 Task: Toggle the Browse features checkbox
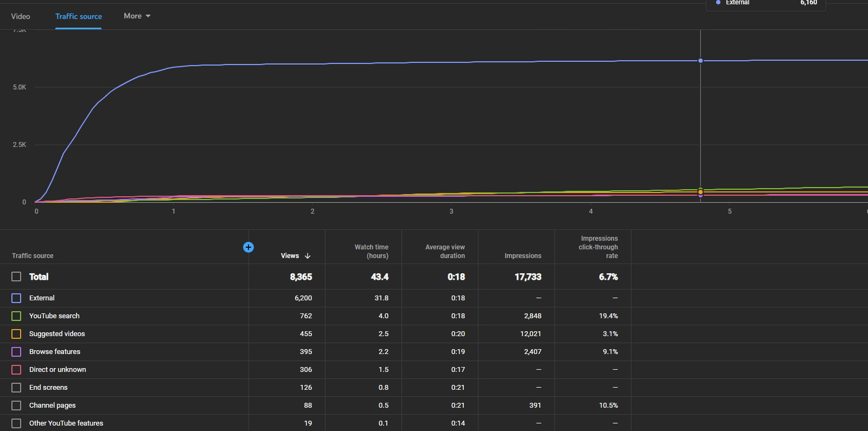[16, 352]
